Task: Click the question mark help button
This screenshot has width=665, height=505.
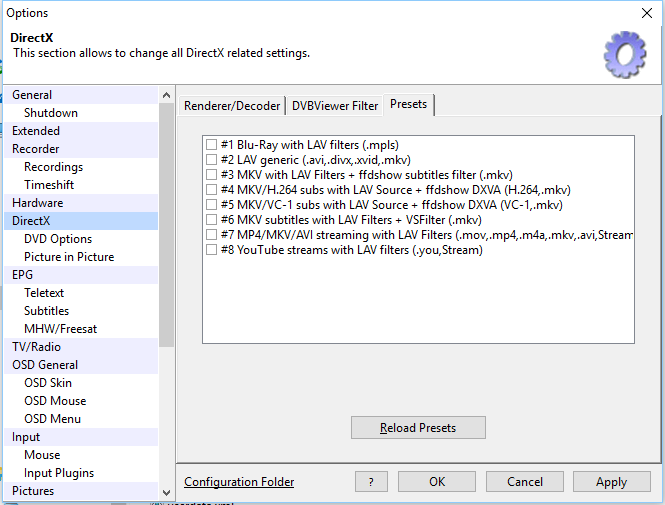Action: pyautogui.click(x=371, y=482)
